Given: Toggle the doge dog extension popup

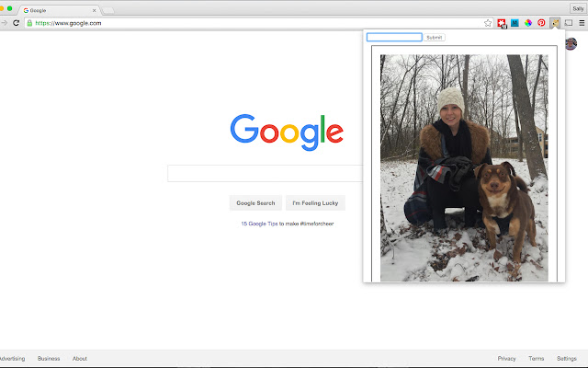Looking at the screenshot, I should [x=555, y=23].
